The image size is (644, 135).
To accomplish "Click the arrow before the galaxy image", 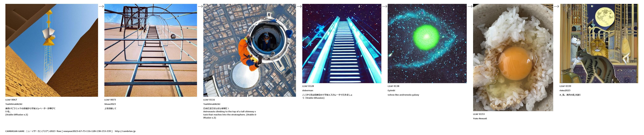I will (x=384, y=7).
